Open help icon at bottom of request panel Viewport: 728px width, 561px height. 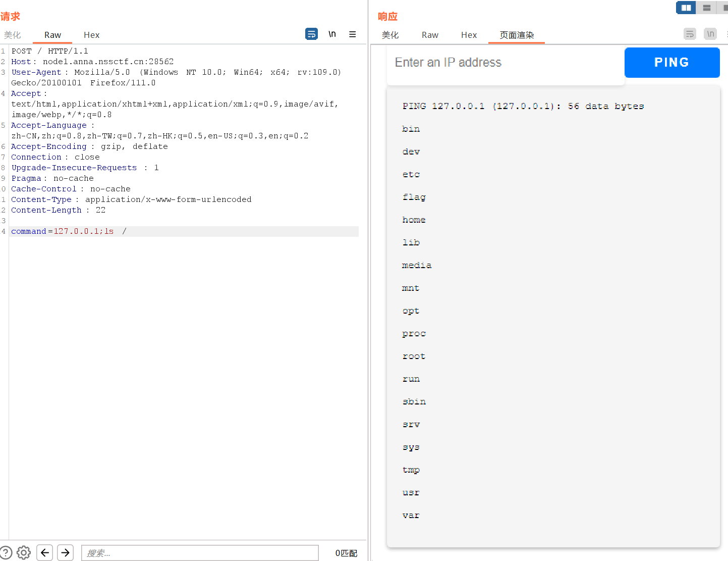(x=6, y=552)
